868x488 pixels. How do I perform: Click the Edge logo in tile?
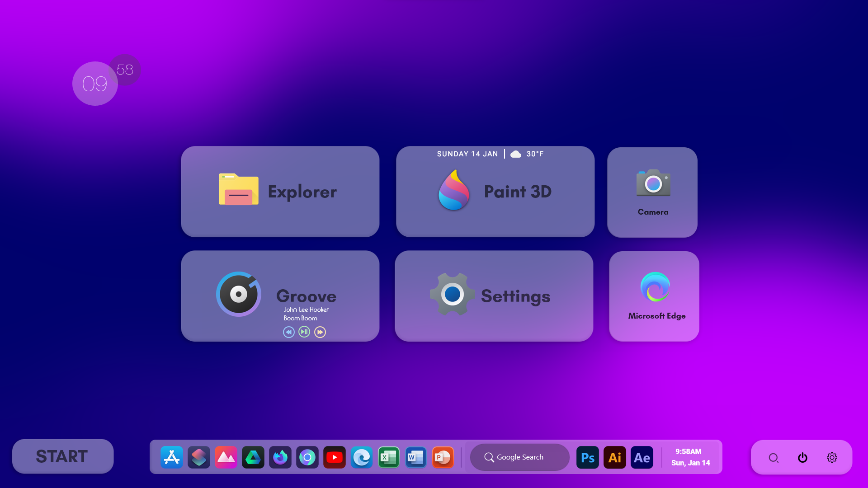pos(655,287)
